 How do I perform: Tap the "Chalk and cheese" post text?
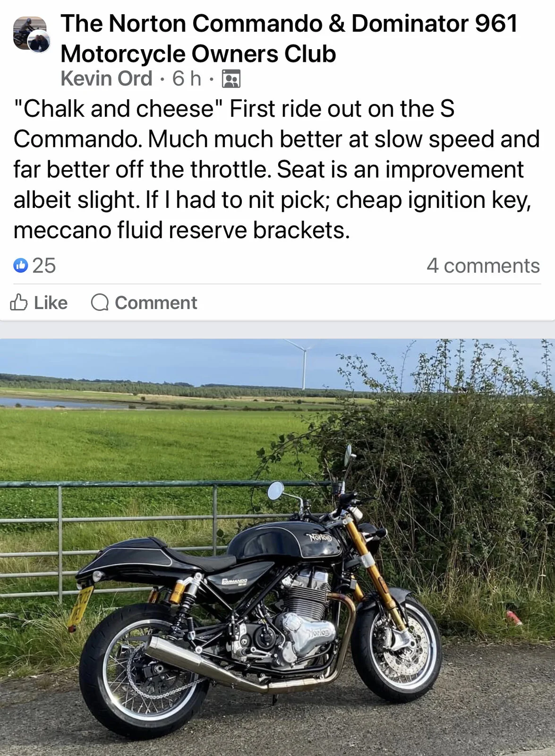(x=276, y=169)
